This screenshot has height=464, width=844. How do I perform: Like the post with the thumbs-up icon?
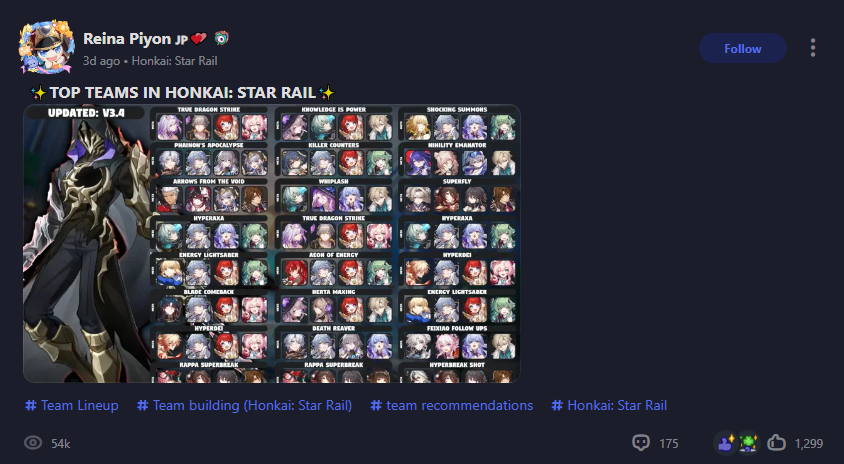click(776, 443)
